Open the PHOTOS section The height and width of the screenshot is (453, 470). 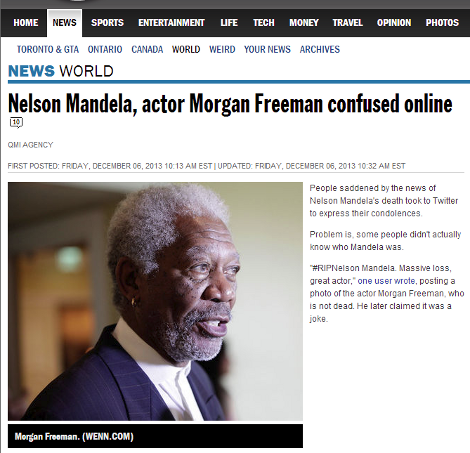[x=442, y=23]
